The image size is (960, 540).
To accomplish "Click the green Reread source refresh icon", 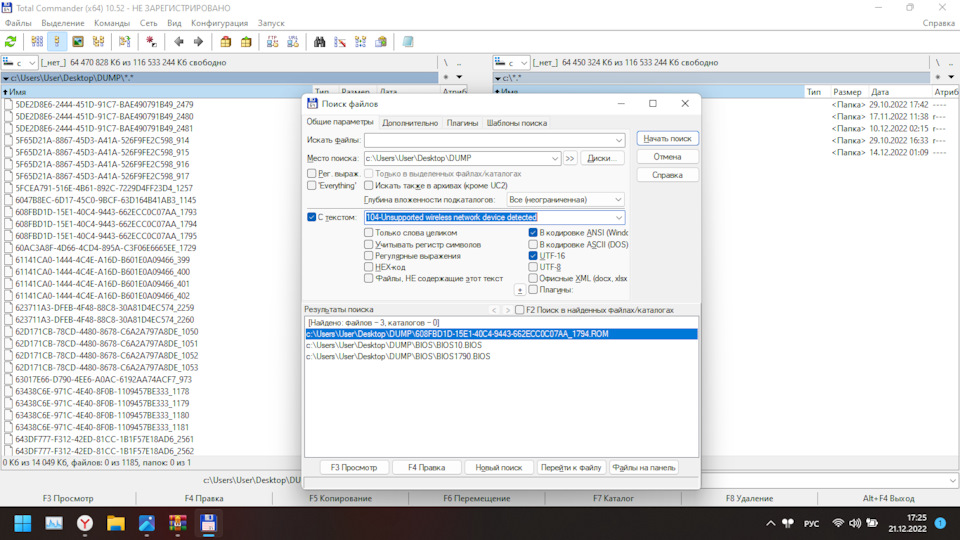I will [x=10, y=42].
